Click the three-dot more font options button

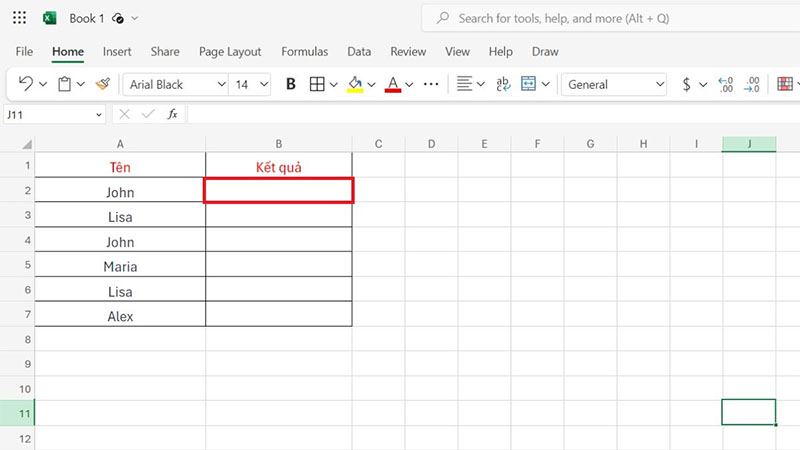point(431,85)
